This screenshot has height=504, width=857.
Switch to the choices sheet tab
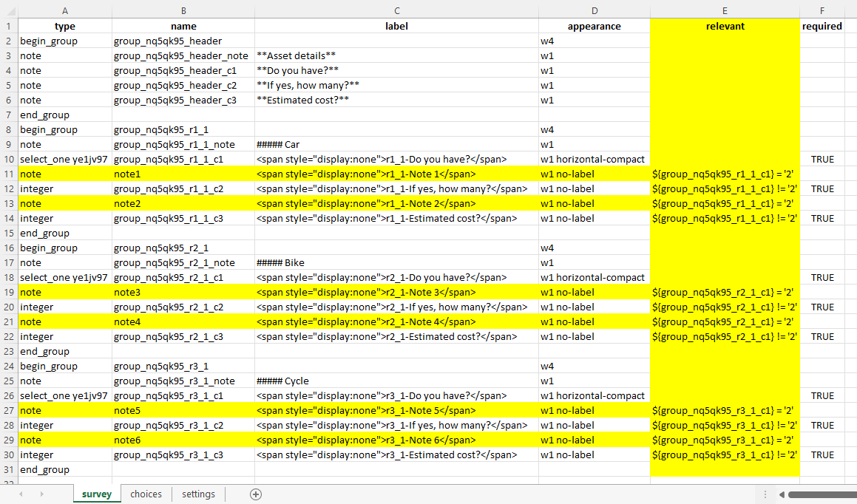(x=146, y=494)
